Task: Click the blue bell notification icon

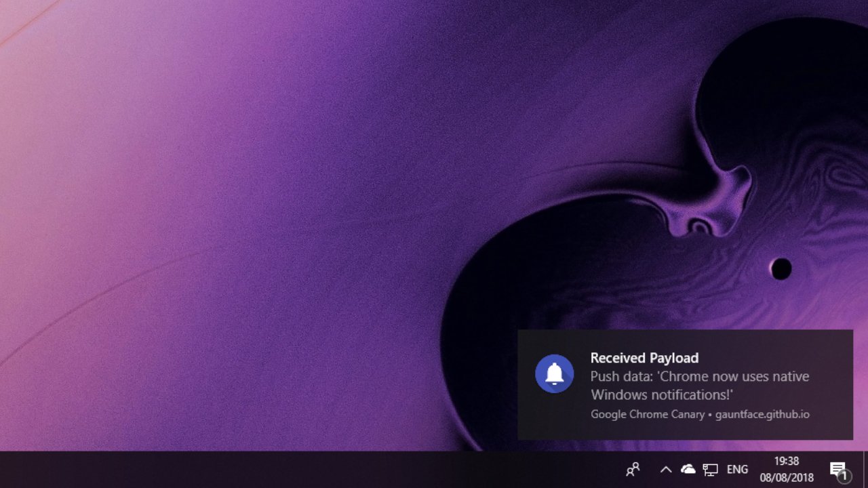Action: coord(555,373)
